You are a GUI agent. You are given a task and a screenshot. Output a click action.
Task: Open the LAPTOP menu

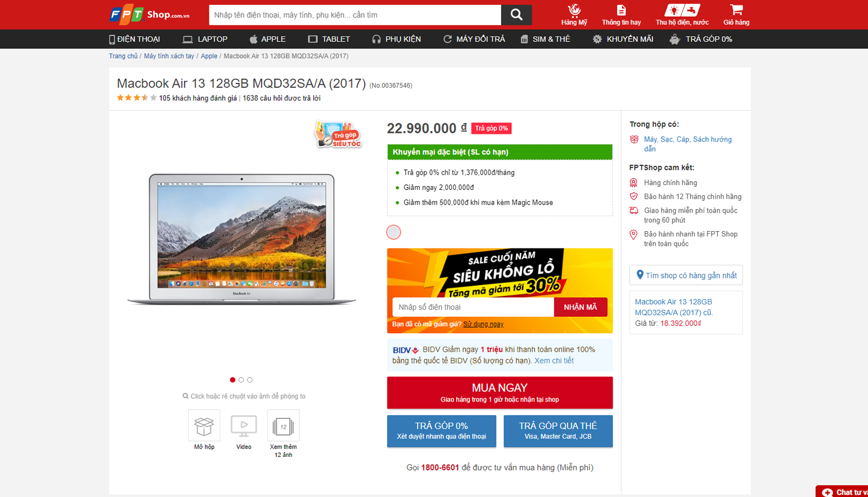tap(205, 39)
